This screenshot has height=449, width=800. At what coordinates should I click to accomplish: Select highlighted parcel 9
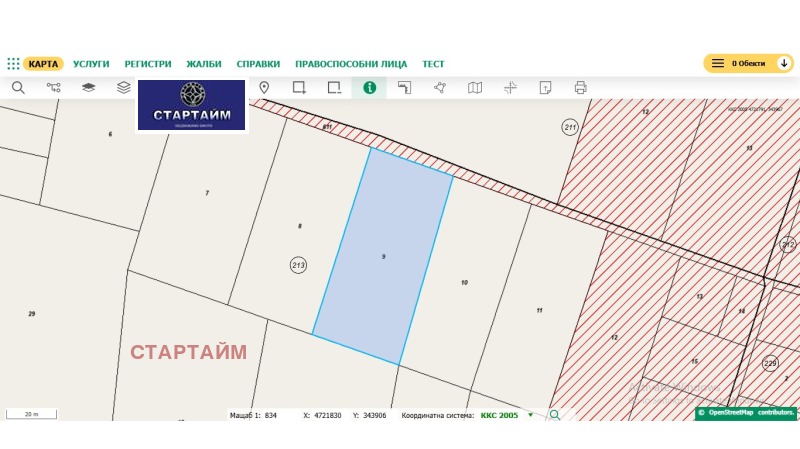point(383,257)
